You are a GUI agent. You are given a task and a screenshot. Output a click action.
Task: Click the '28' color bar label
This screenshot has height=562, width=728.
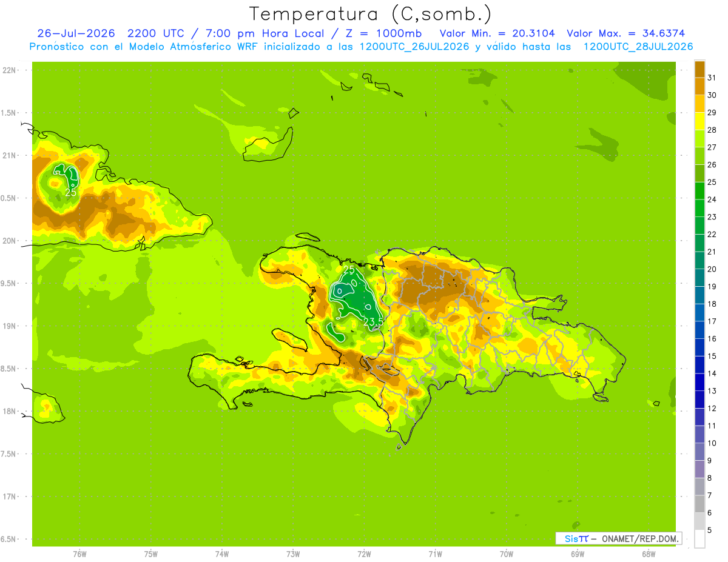pos(712,130)
